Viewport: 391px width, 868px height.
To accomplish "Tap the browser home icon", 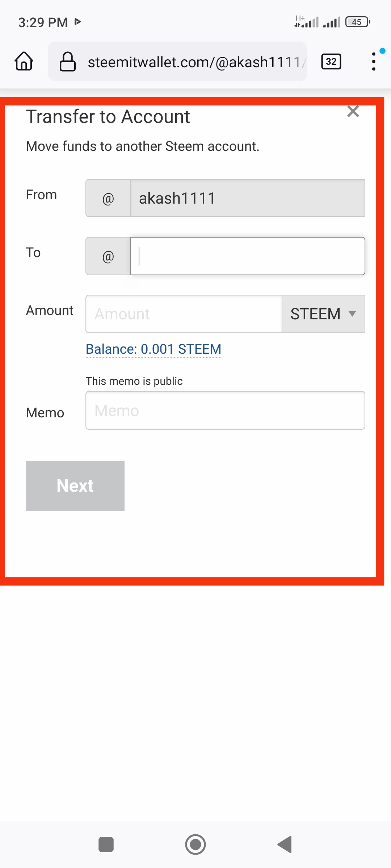I will tap(24, 61).
